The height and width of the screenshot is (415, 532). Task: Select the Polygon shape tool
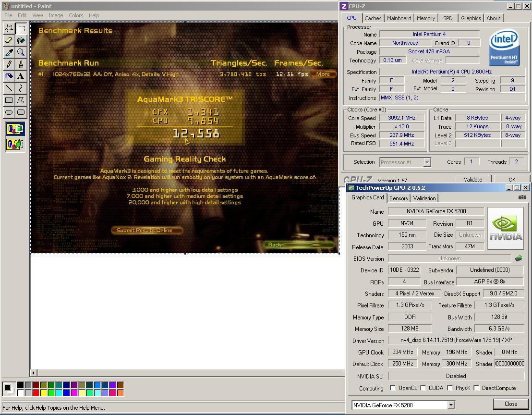click(x=21, y=100)
